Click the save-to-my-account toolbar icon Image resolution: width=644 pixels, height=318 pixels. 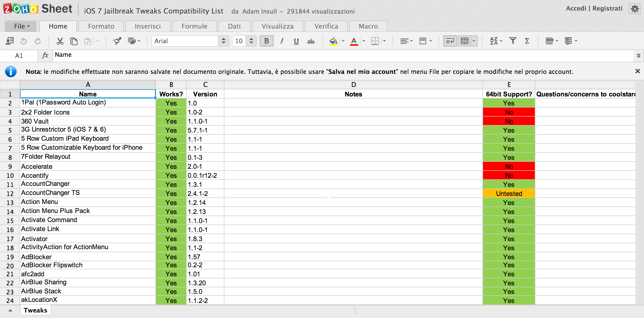click(x=10, y=41)
